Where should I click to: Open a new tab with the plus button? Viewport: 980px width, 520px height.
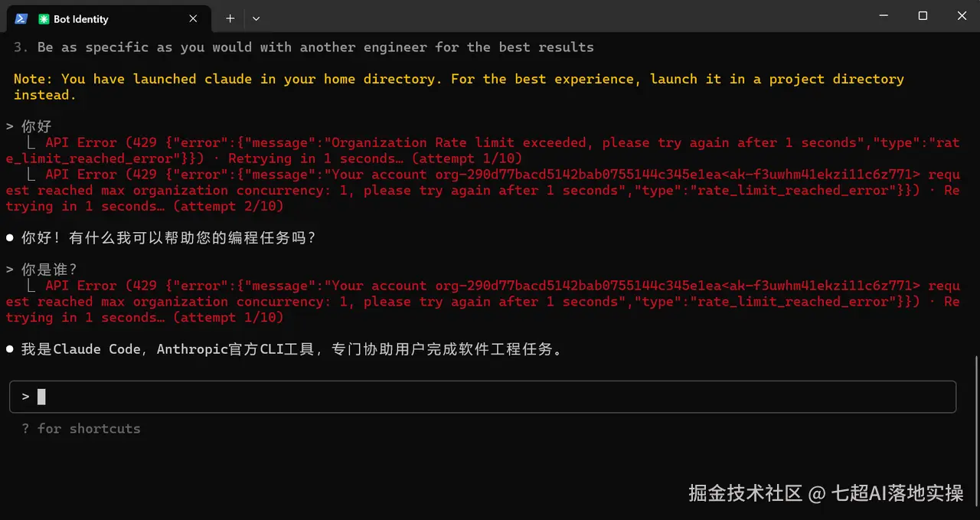(x=230, y=18)
